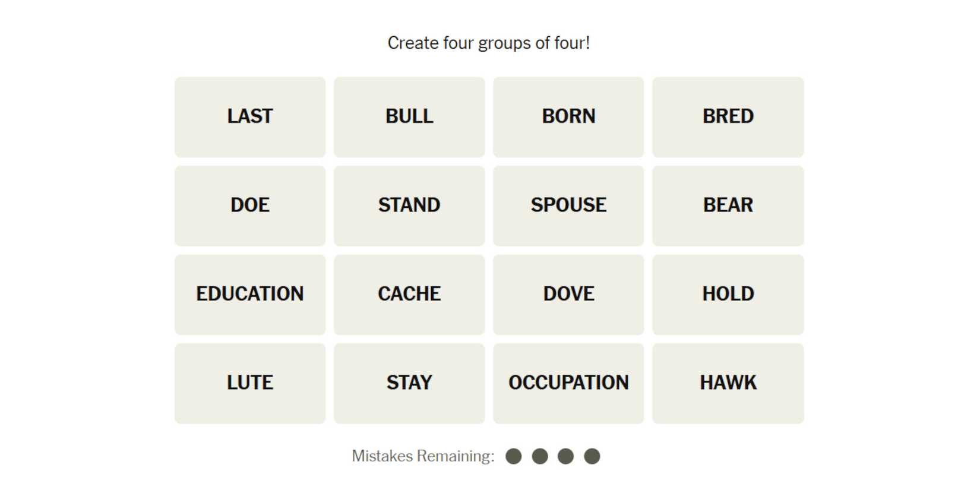Image resolution: width=980 pixels, height=490 pixels.
Task: Select the DOVE word card
Action: tap(568, 295)
